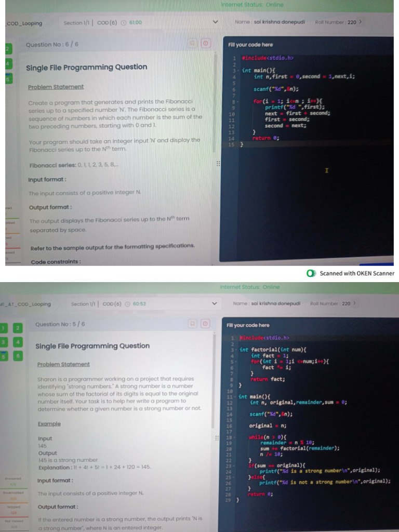
Task: Go to question 4 in the lower navigator
Action: point(18,342)
